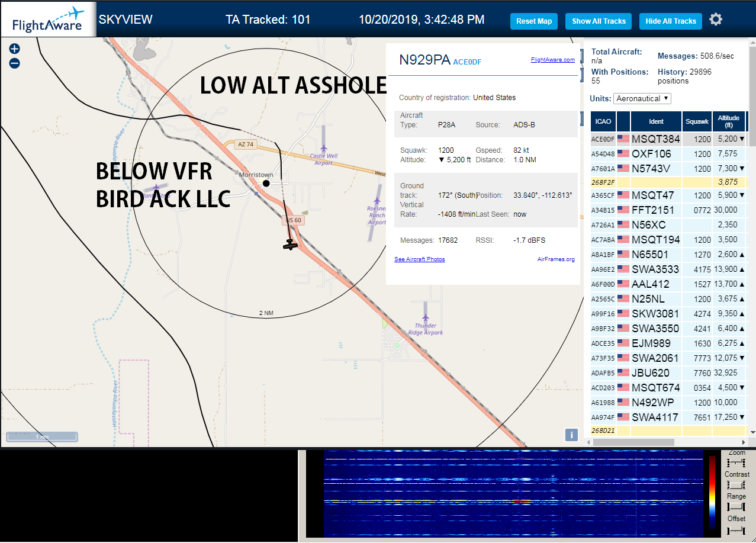Image resolution: width=756 pixels, height=543 pixels.
Task: Open the map attribution info icon
Action: click(571, 435)
